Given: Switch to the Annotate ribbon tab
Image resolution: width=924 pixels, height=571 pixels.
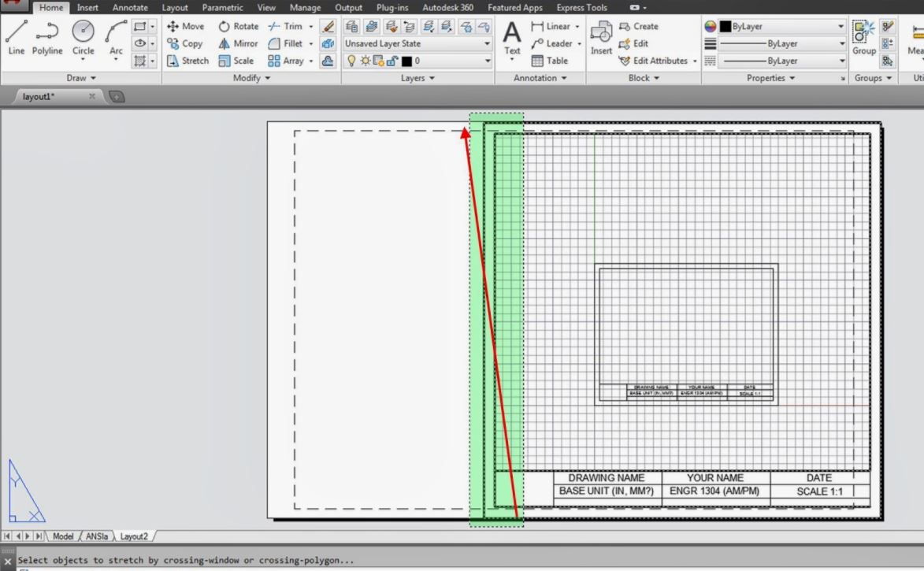Looking at the screenshot, I should (x=130, y=7).
